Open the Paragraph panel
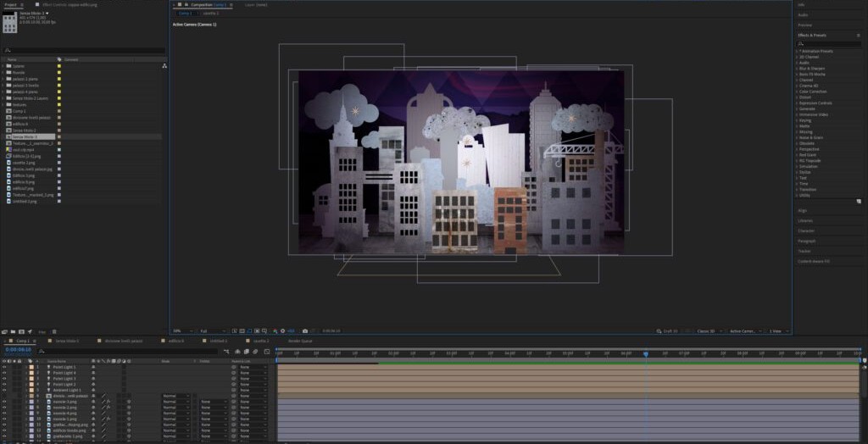The image size is (868, 444). pyautogui.click(x=806, y=241)
